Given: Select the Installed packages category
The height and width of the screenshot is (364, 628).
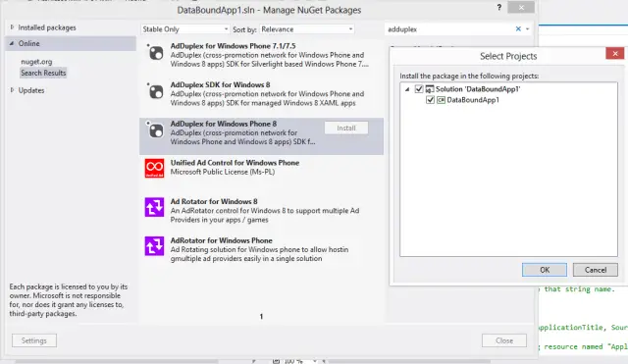Looking at the screenshot, I should click(x=47, y=27).
